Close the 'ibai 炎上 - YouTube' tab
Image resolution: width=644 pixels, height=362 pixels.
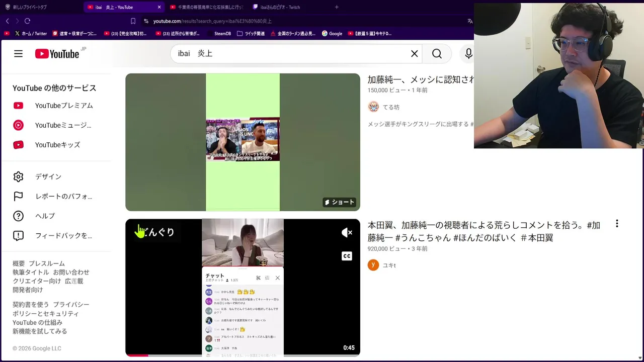click(159, 7)
